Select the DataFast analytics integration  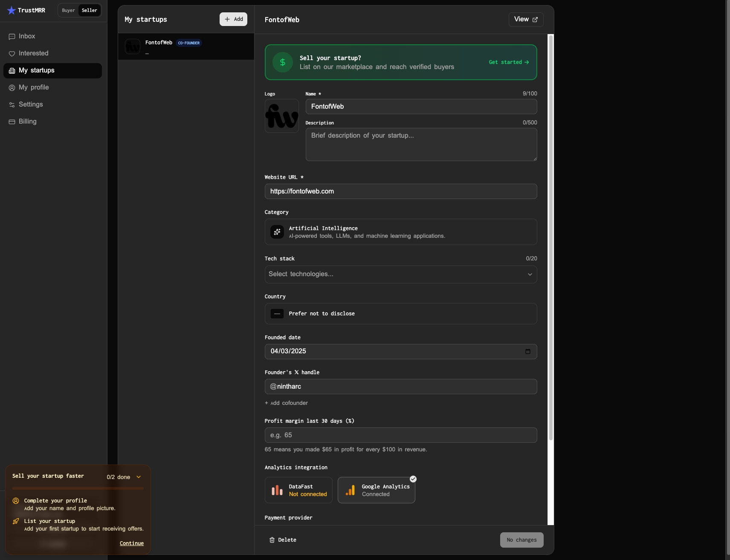298,490
